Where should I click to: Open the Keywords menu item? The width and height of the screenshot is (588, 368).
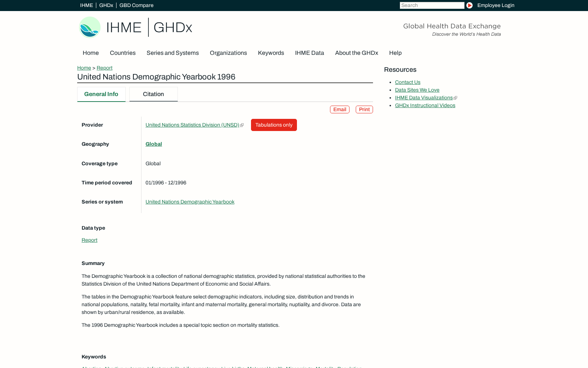(x=271, y=53)
